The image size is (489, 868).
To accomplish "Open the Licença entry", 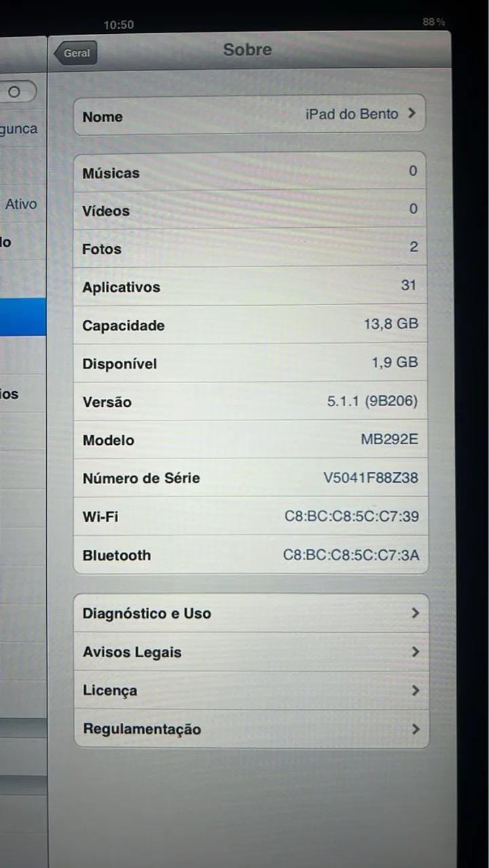I will 251,690.
